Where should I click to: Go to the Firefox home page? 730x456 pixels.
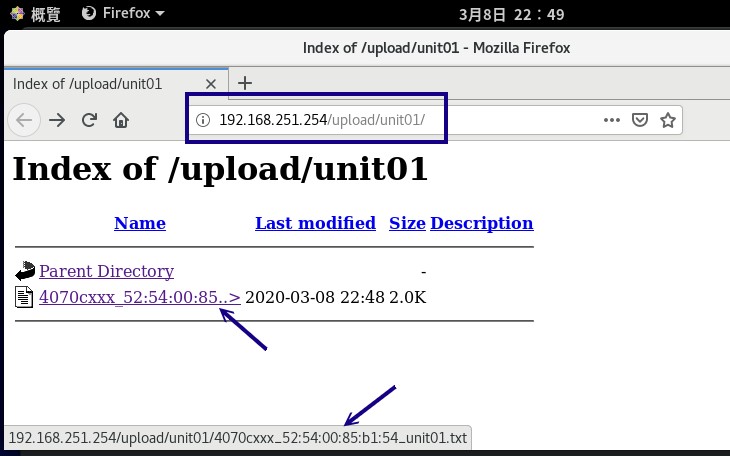coord(121,120)
